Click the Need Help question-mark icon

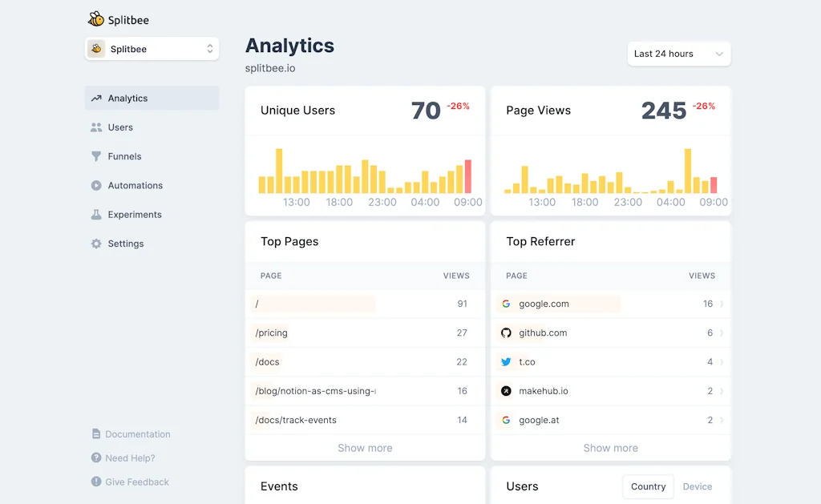coord(96,458)
